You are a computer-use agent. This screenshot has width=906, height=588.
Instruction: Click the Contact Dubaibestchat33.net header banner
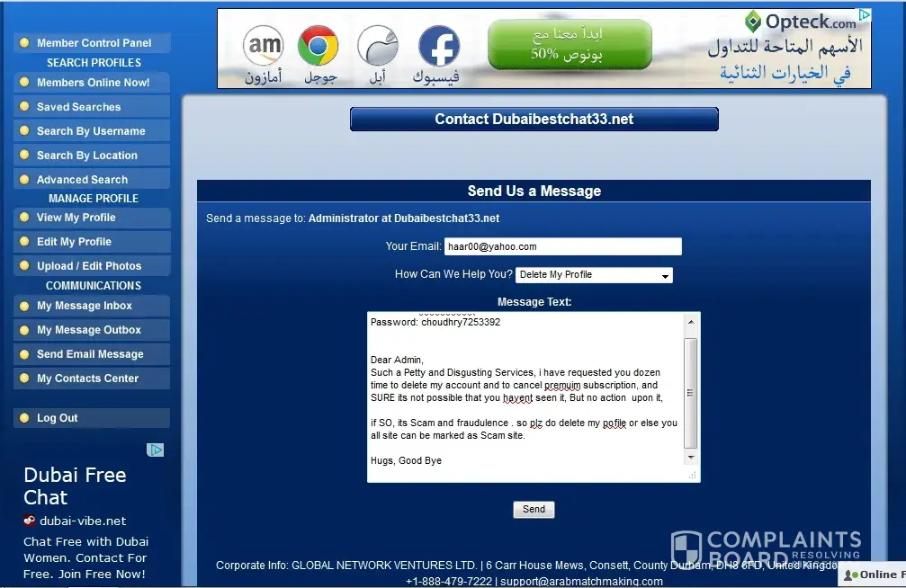click(534, 119)
